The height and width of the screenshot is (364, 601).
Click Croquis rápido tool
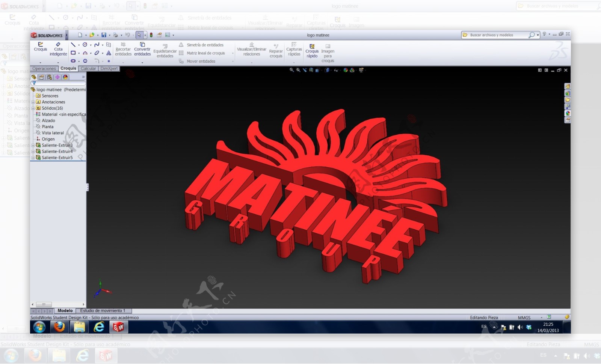point(312,51)
